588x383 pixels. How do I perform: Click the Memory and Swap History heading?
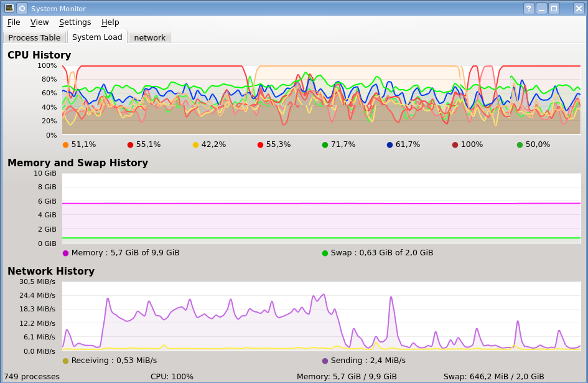click(x=78, y=163)
